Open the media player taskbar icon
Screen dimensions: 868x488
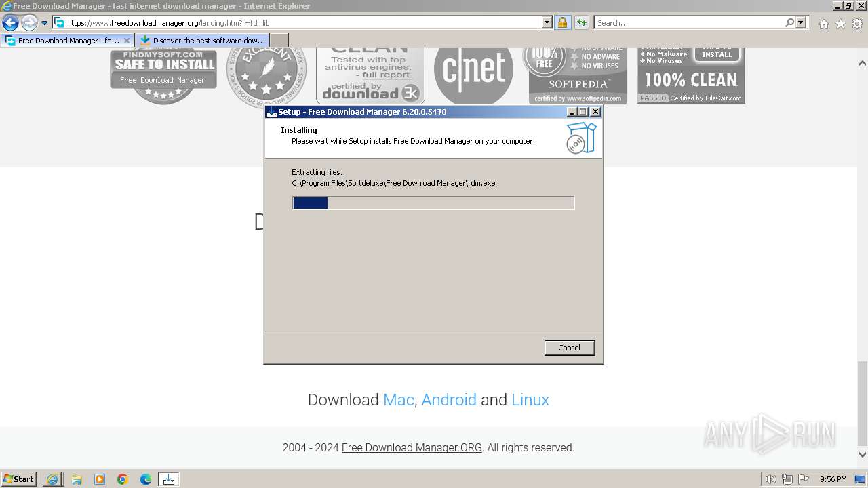[x=100, y=479]
